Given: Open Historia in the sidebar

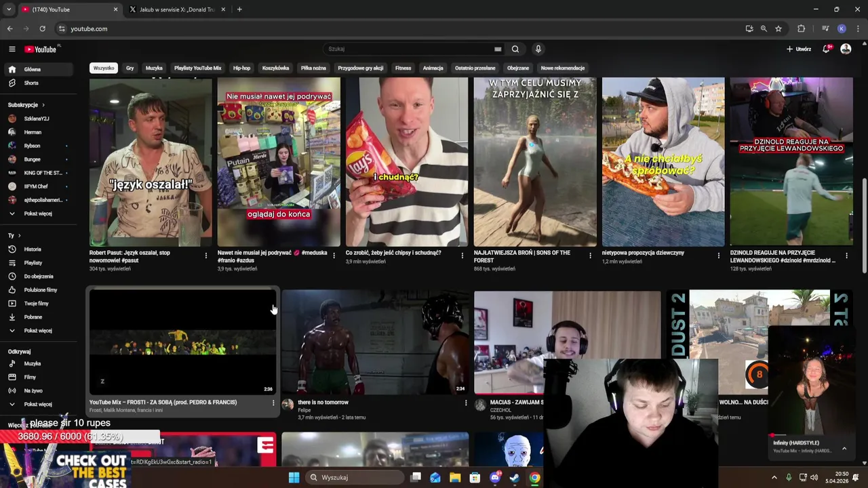Looking at the screenshot, I should point(37,249).
